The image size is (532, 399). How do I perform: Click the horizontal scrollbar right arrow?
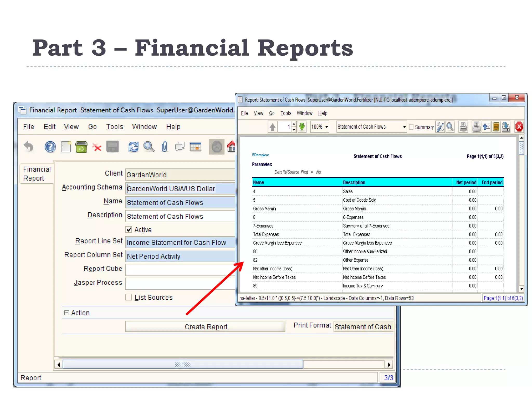coord(389,364)
